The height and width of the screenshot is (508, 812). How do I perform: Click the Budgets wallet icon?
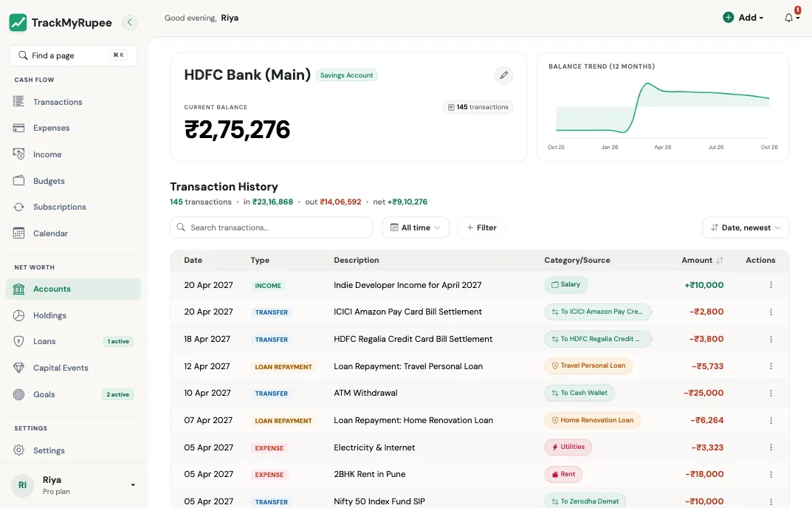(x=18, y=181)
